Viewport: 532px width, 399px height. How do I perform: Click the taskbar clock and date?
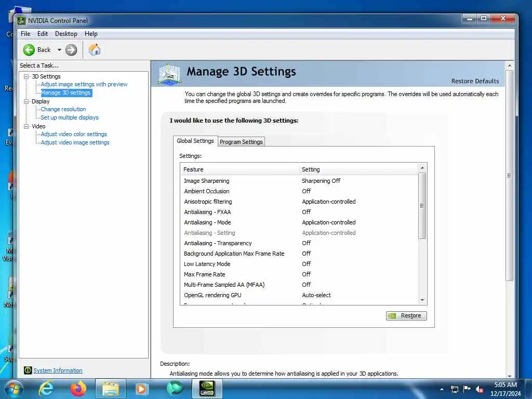pos(505,389)
